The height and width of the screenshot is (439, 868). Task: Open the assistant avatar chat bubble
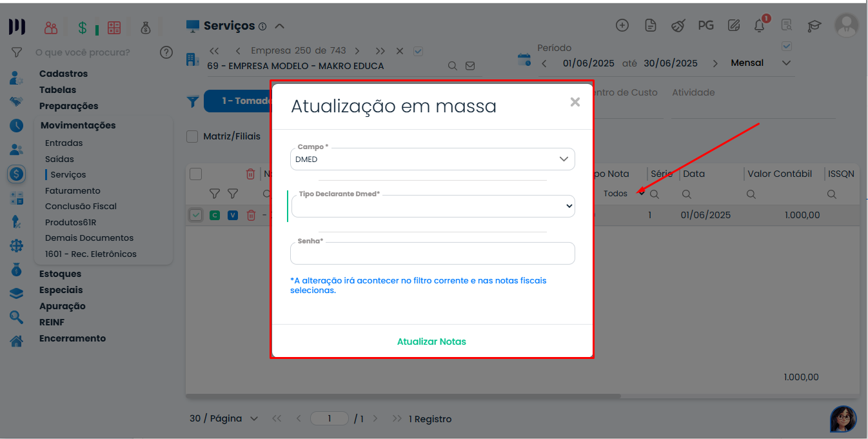tap(843, 419)
